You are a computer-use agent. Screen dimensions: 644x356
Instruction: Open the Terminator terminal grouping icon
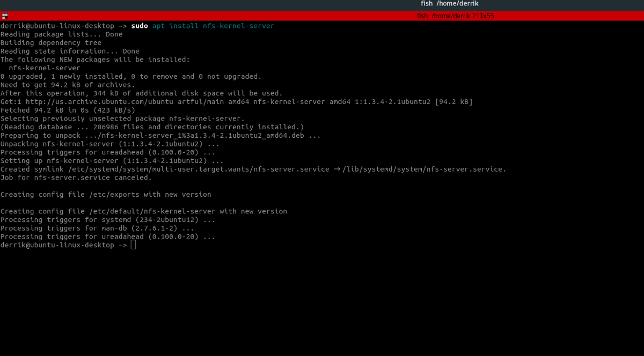click(x=4, y=16)
